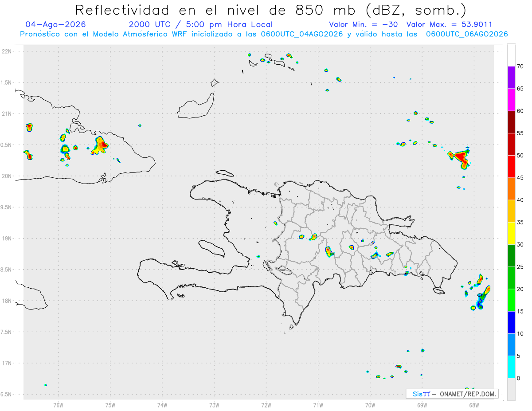Click the "72W" longitude label
Image resolution: width=532 pixels, height=411 pixels.
click(x=266, y=405)
